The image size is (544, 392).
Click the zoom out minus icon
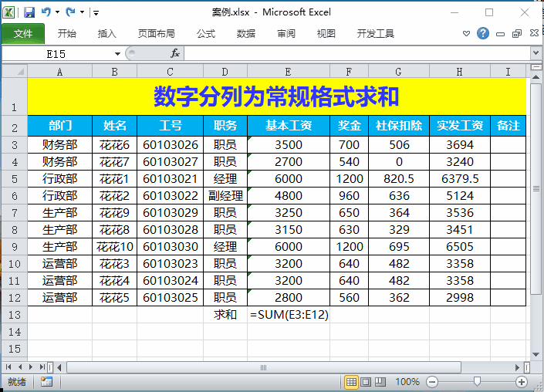(x=432, y=382)
